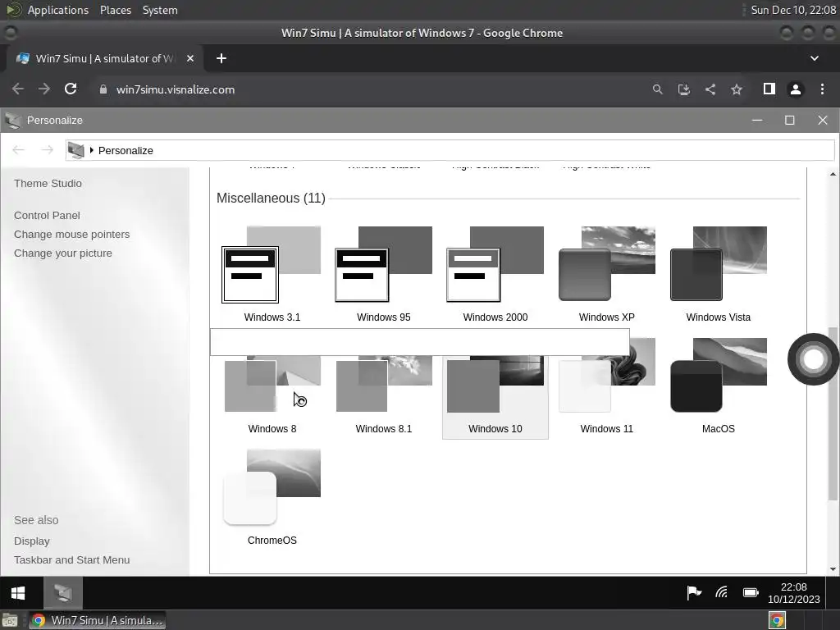Screen dimensions: 840x630
Task: Click the install app icon
Action: click(x=683, y=89)
